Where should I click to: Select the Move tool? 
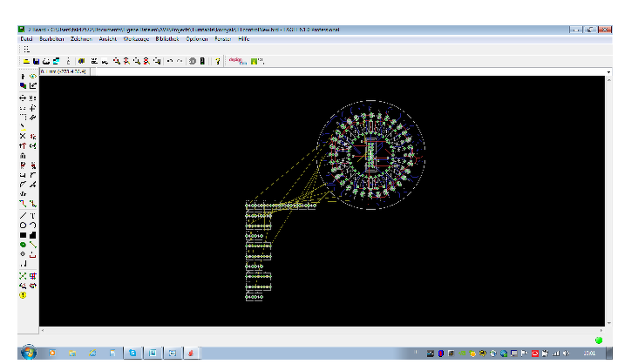23,98
